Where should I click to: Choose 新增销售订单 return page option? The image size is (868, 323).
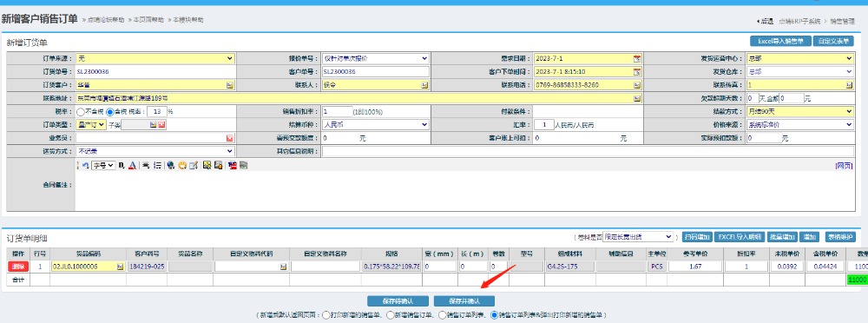click(390, 314)
